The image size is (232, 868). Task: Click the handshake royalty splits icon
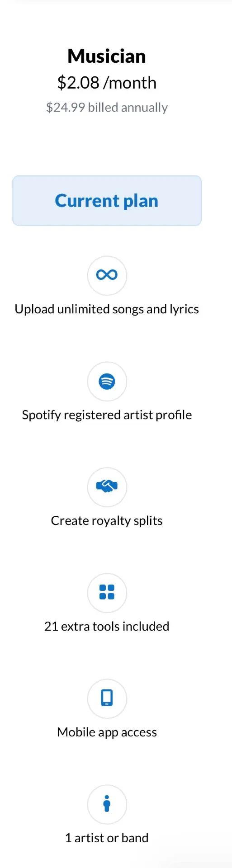pos(107,486)
